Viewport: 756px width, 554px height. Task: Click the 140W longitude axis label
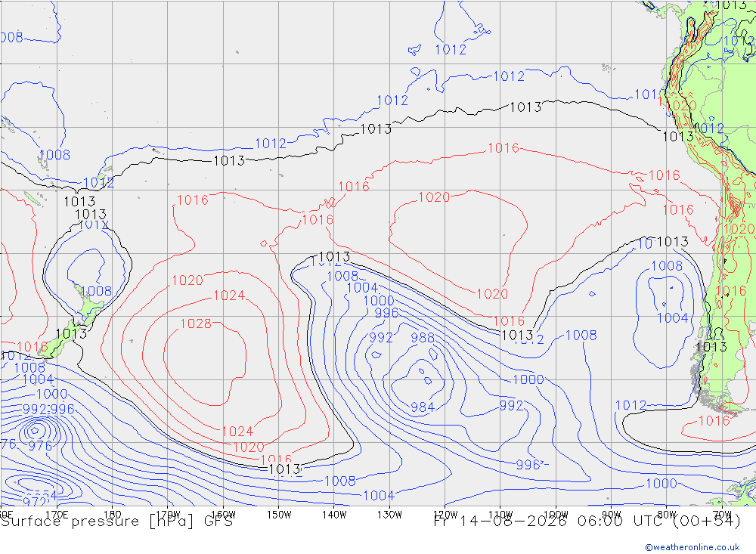[334, 515]
